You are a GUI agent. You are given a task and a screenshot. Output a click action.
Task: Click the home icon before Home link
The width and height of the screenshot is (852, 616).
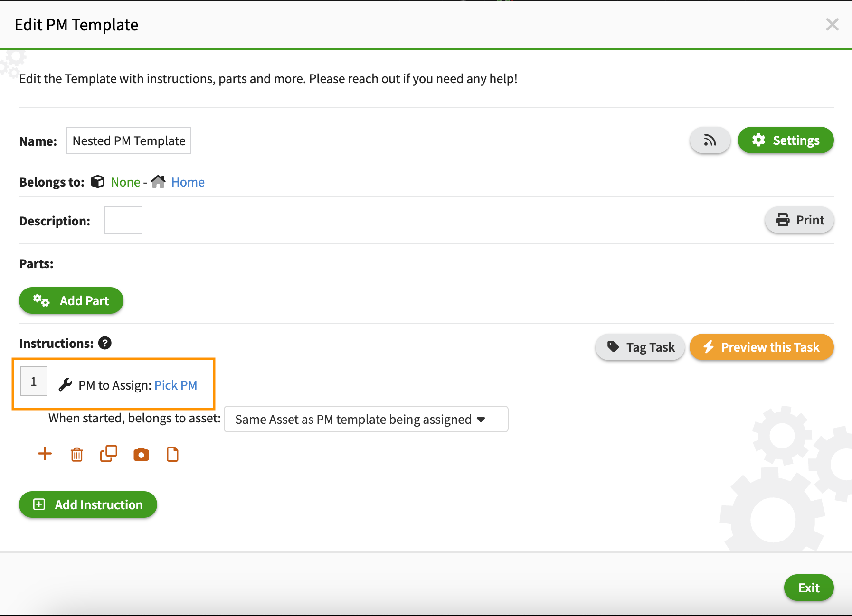point(158,181)
